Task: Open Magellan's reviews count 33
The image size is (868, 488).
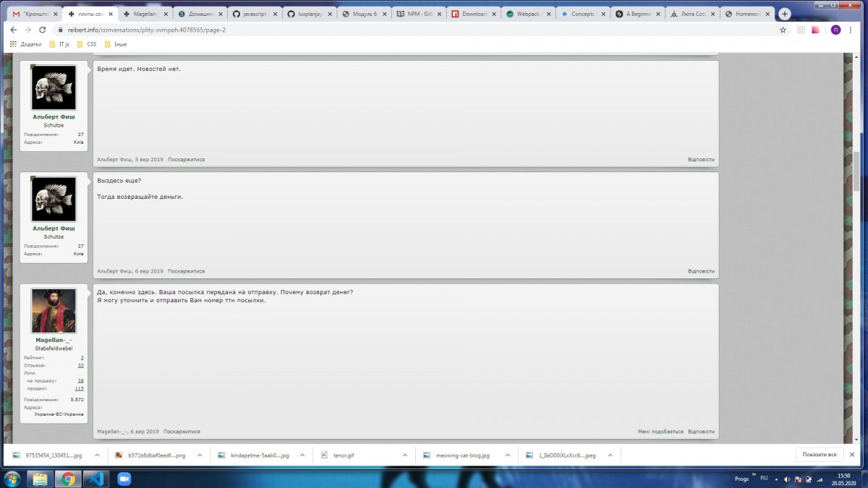Action: coord(81,365)
